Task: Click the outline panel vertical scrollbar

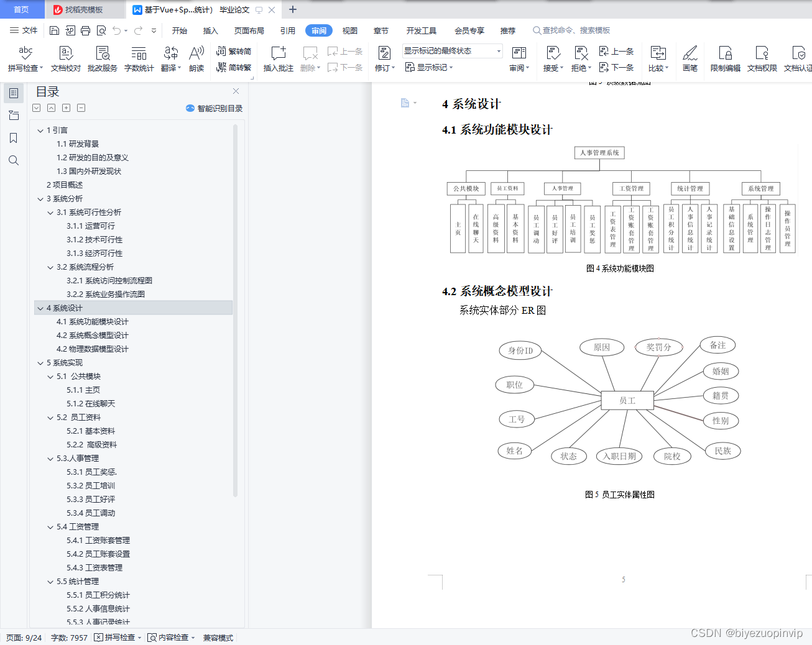Action: point(235,311)
